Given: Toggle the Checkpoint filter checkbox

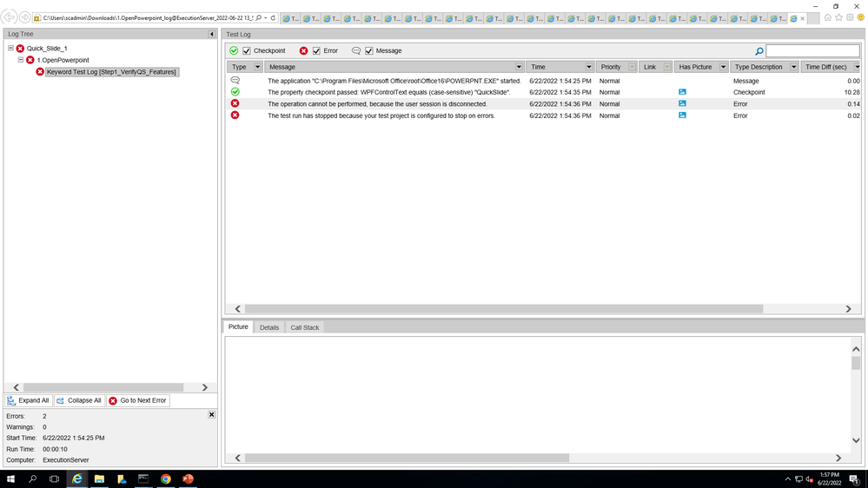Looking at the screenshot, I should pos(247,51).
